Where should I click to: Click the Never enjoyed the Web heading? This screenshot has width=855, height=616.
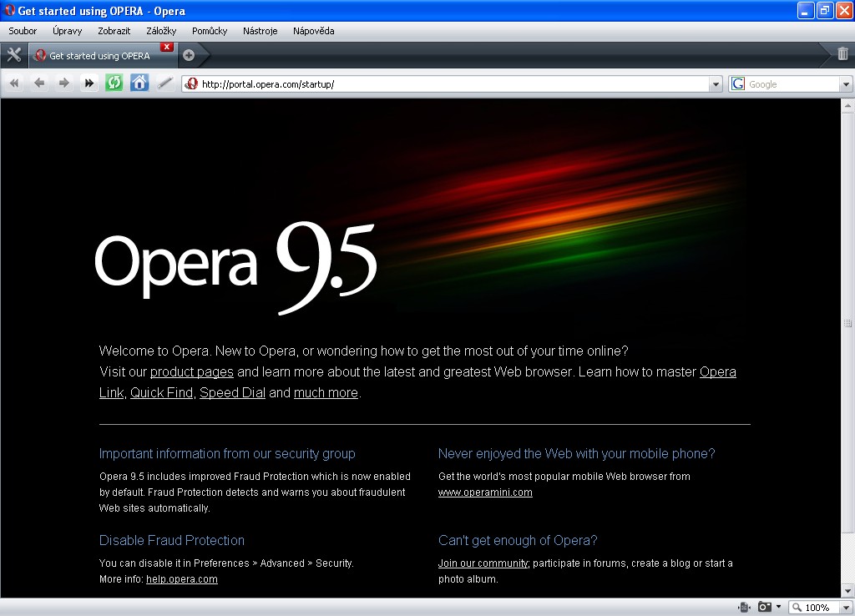click(576, 453)
